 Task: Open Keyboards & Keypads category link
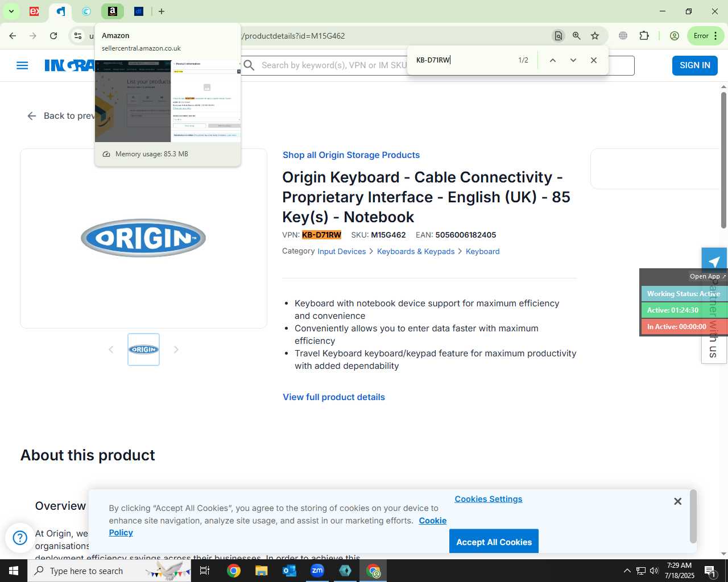pos(416,251)
